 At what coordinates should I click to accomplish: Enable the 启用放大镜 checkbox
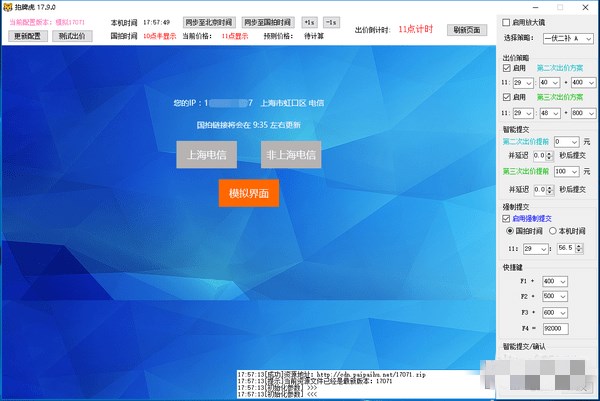(506, 23)
